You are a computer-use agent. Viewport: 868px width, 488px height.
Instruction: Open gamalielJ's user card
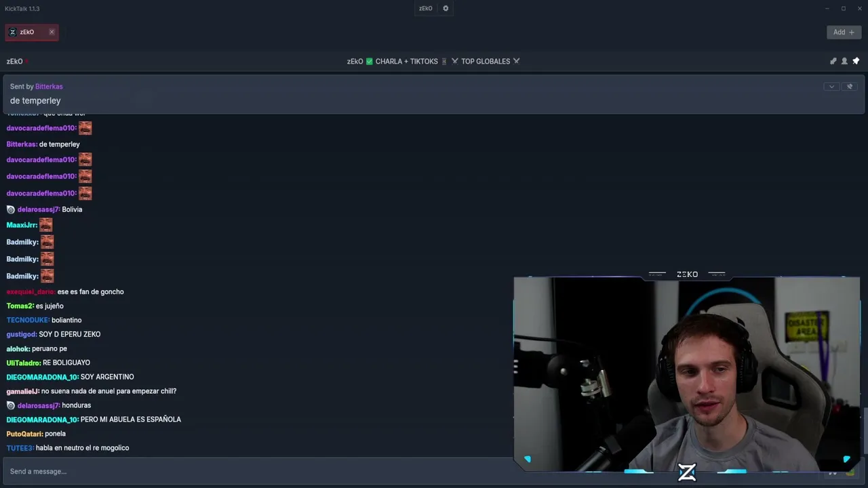pos(23,391)
